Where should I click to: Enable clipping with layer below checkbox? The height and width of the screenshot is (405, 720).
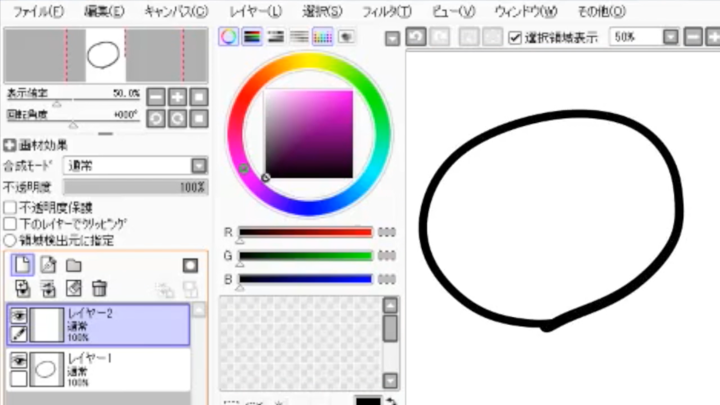(x=10, y=224)
